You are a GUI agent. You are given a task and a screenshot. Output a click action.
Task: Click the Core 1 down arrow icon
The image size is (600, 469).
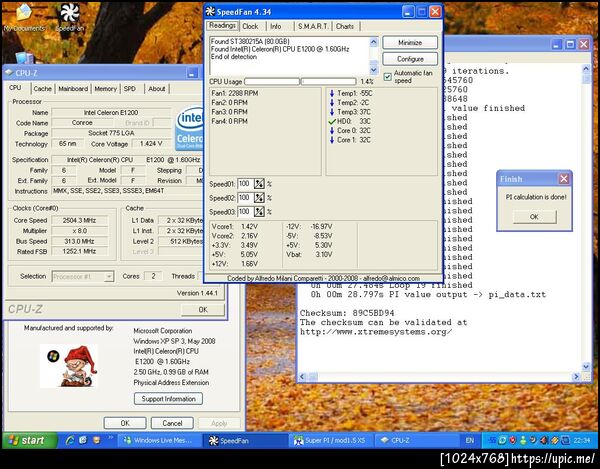click(x=332, y=140)
